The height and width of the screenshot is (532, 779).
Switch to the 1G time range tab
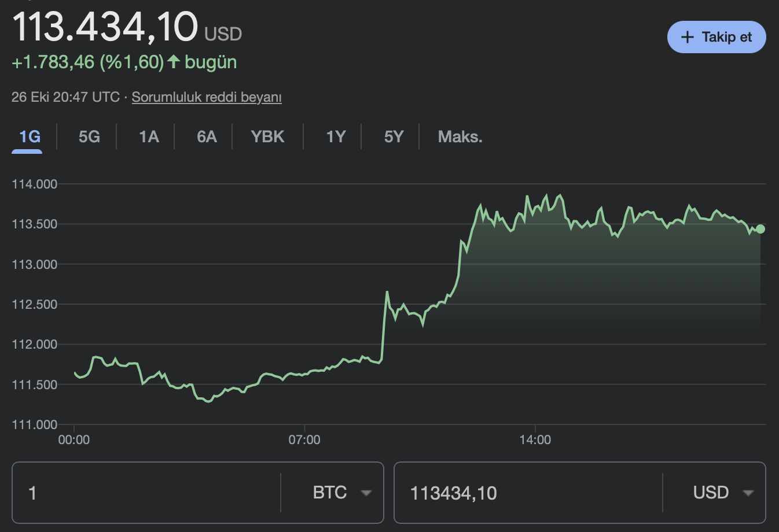click(x=30, y=137)
